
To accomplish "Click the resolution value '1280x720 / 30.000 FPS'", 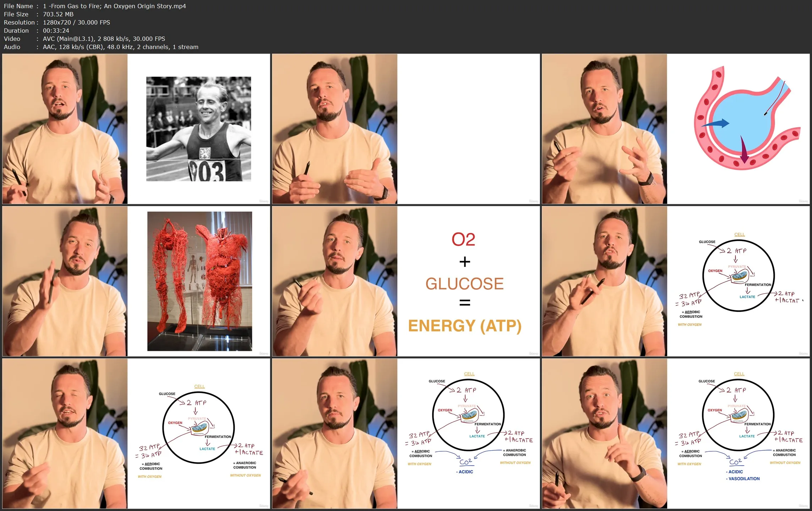I will pyautogui.click(x=76, y=22).
